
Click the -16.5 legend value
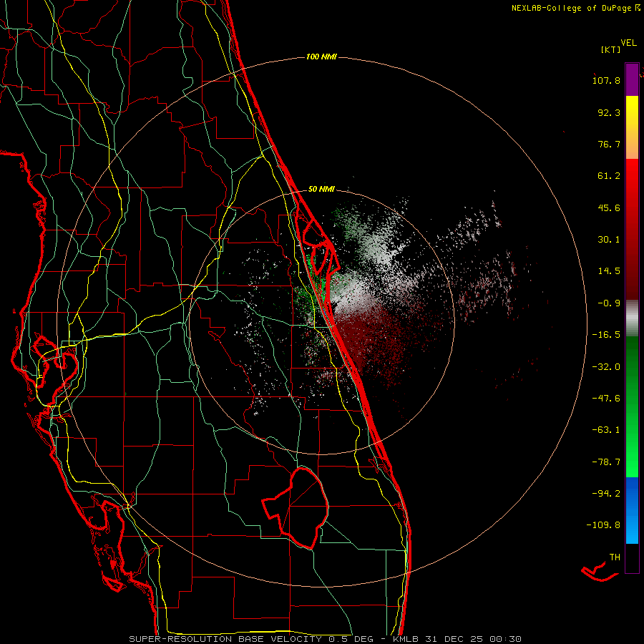click(x=606, y=335)
